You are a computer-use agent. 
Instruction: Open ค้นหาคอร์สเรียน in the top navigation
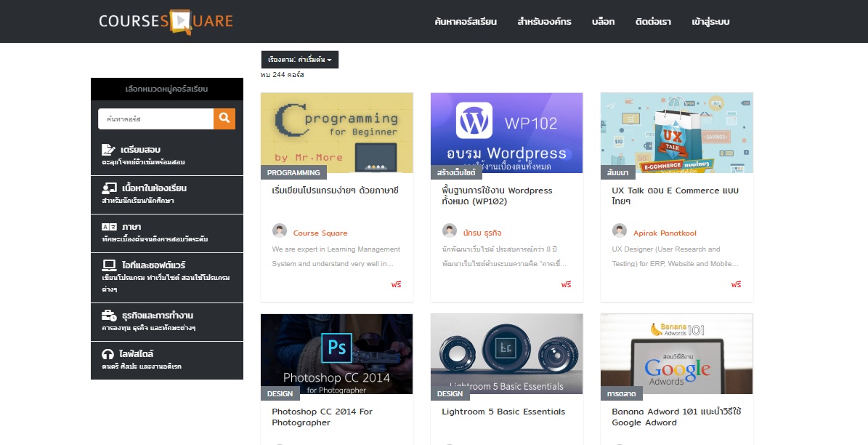coord(465,22)
